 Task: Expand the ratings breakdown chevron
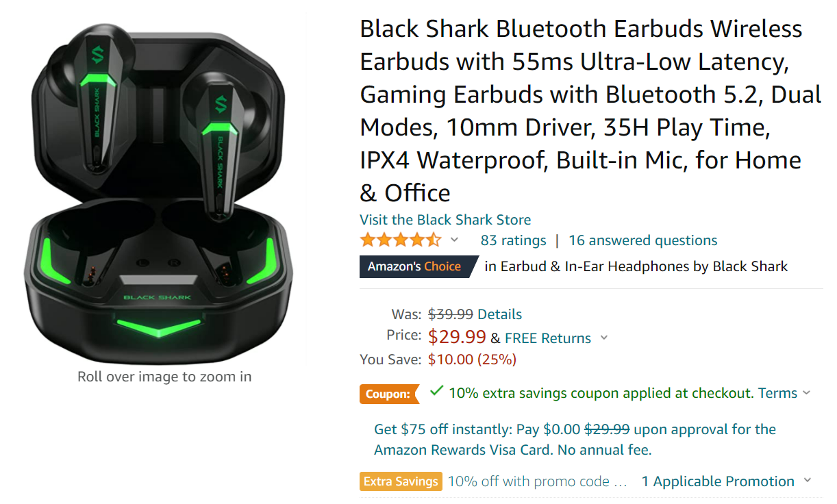click(455, 241)
